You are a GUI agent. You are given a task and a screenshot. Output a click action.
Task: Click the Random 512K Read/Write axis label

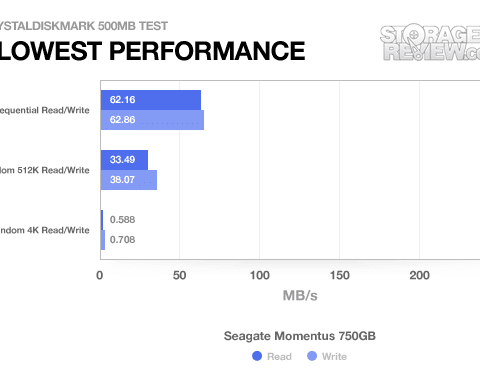(x=45, y=170)
